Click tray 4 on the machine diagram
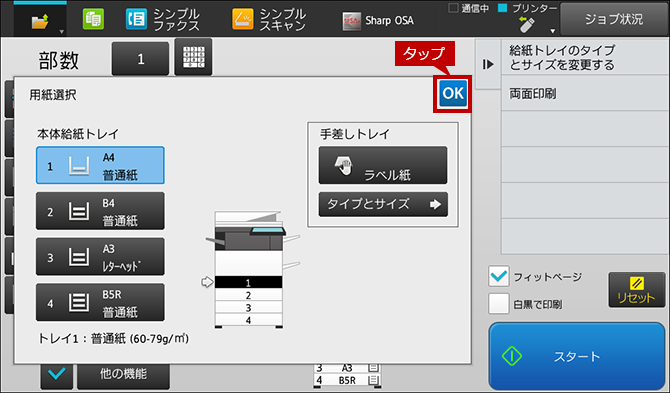This screenshot has height=393, width=670. [248, 320]
